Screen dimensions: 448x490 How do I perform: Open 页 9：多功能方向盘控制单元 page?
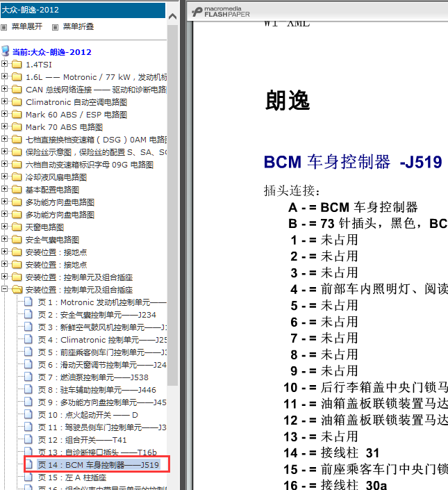[102, 402]
